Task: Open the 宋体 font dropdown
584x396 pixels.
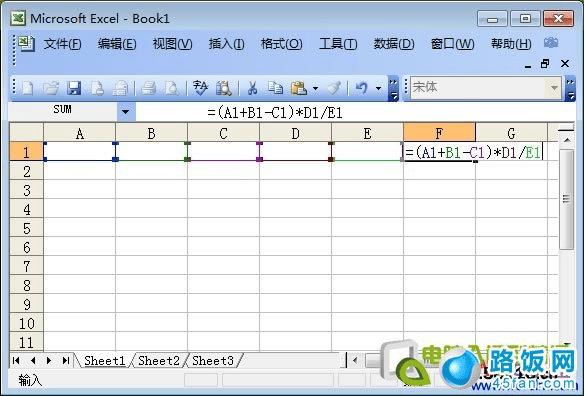Action: [554, 88]
